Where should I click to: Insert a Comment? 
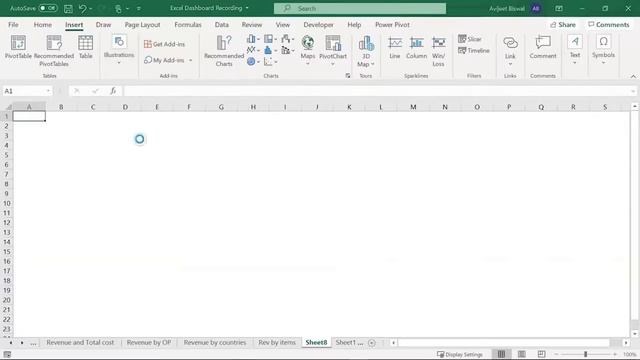pos(543,47)
